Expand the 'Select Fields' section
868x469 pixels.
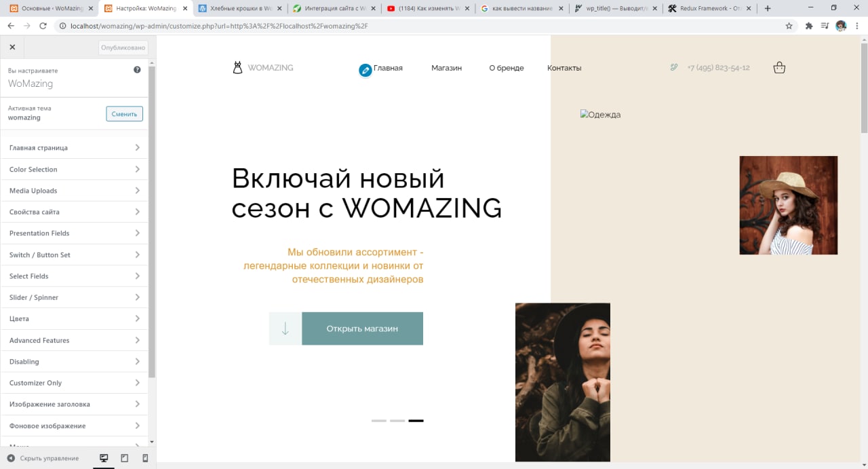pos(74,276)
